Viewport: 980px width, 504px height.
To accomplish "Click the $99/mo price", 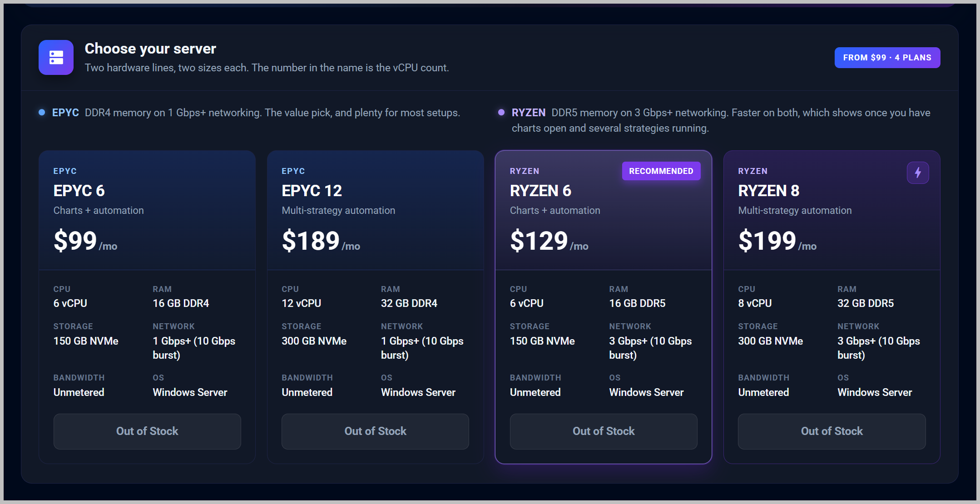I will pos(85,241).
